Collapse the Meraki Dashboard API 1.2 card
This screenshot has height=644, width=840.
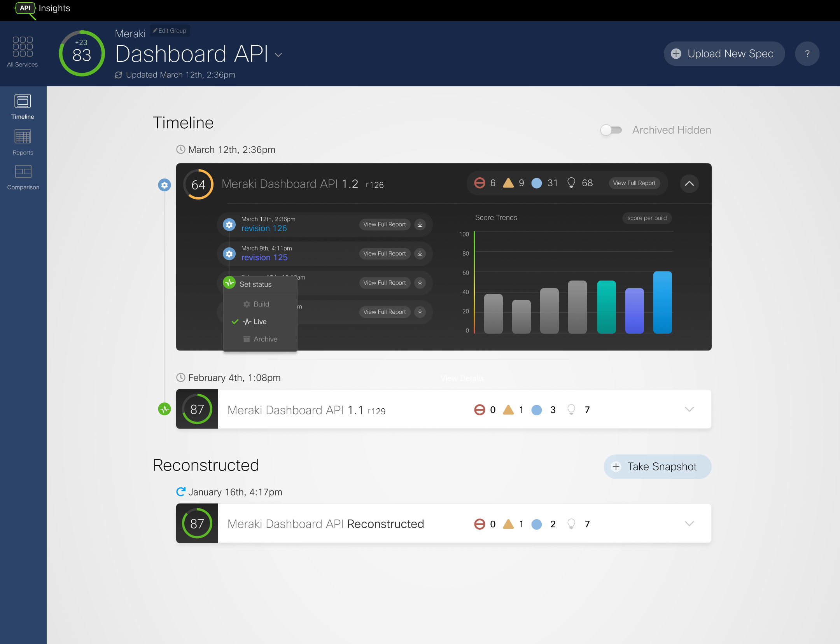click(x=689, y=183)
